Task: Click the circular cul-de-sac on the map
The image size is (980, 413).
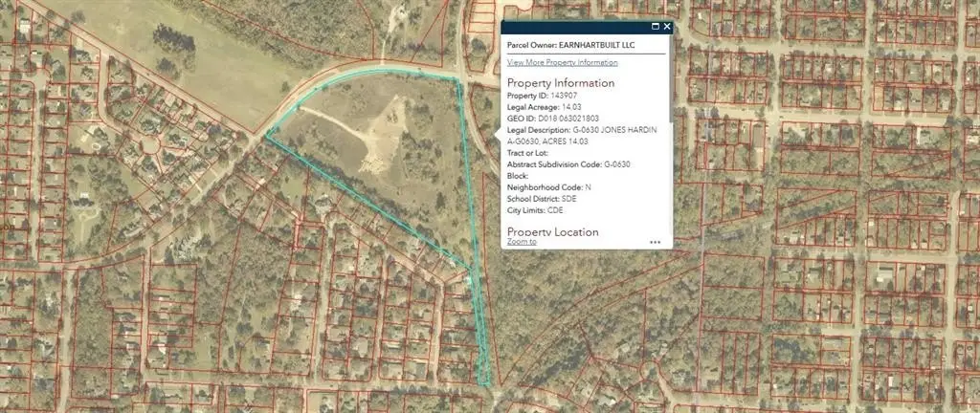Action: [149, 145]
